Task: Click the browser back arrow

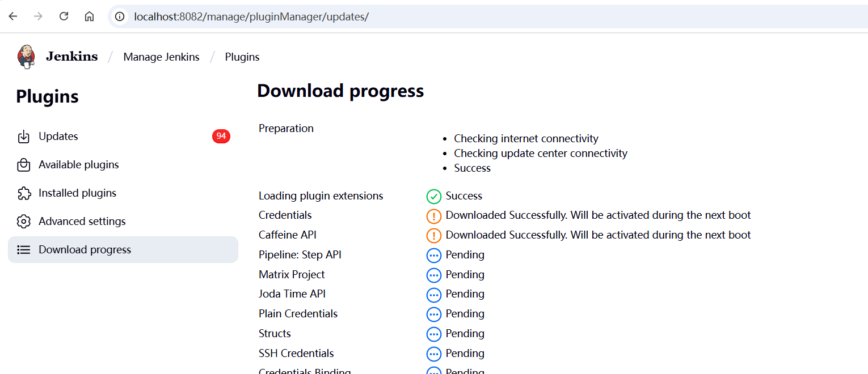Action: pos(12,16)
